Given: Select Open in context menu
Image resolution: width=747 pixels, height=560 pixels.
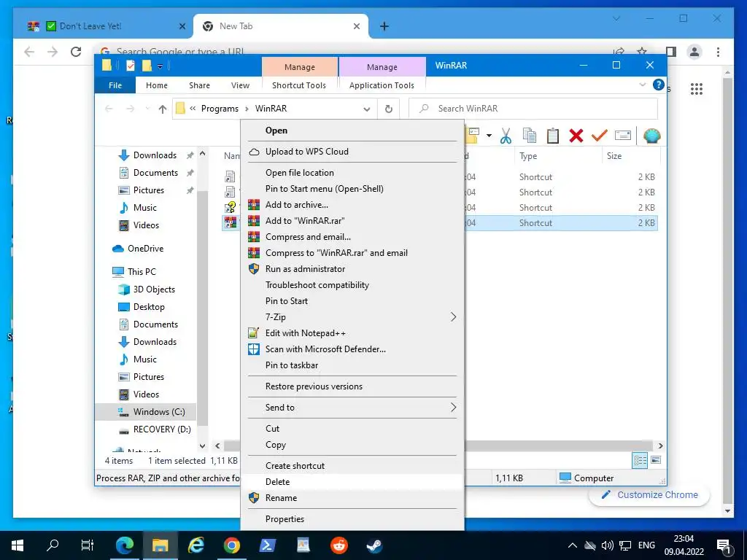Looking at the screenshot, I should pyautogui.click(x=352, y=131).
